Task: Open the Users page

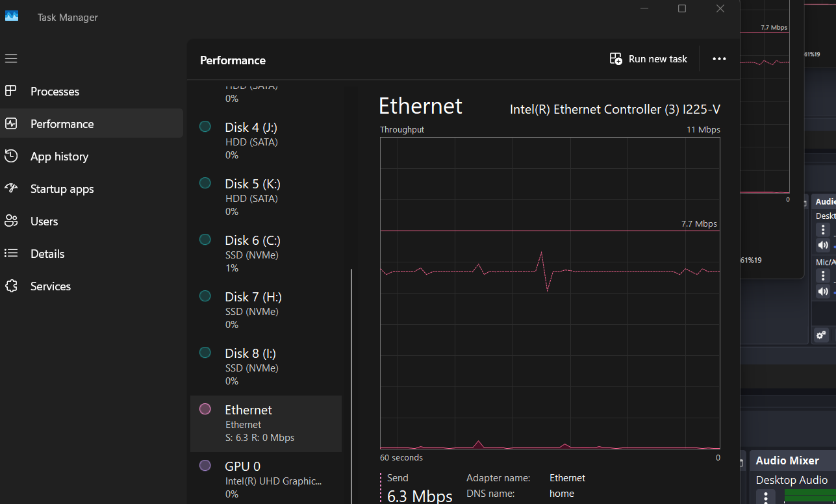Action: pyautogui.click(x=92, y=221)
